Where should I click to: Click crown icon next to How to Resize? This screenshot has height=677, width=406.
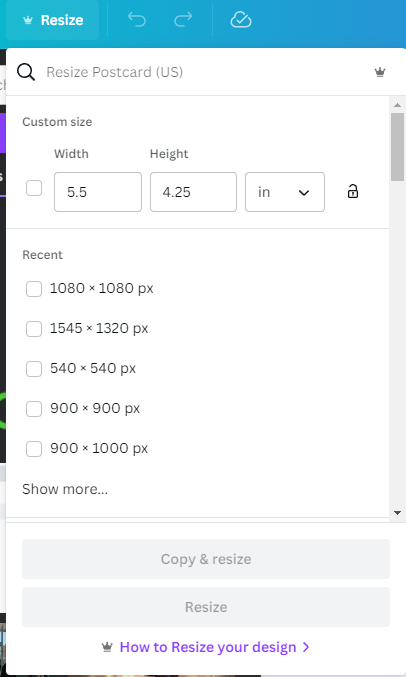[107, 647]
